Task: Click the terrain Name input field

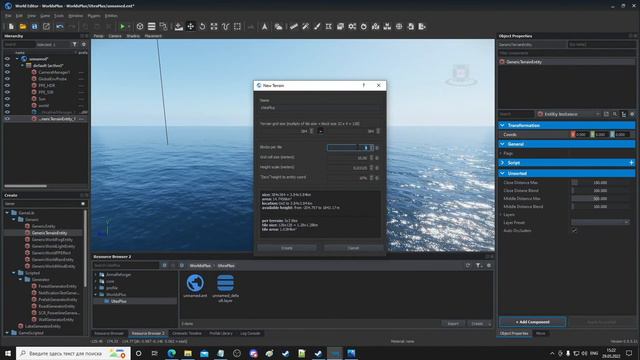Action: [320, 108]
